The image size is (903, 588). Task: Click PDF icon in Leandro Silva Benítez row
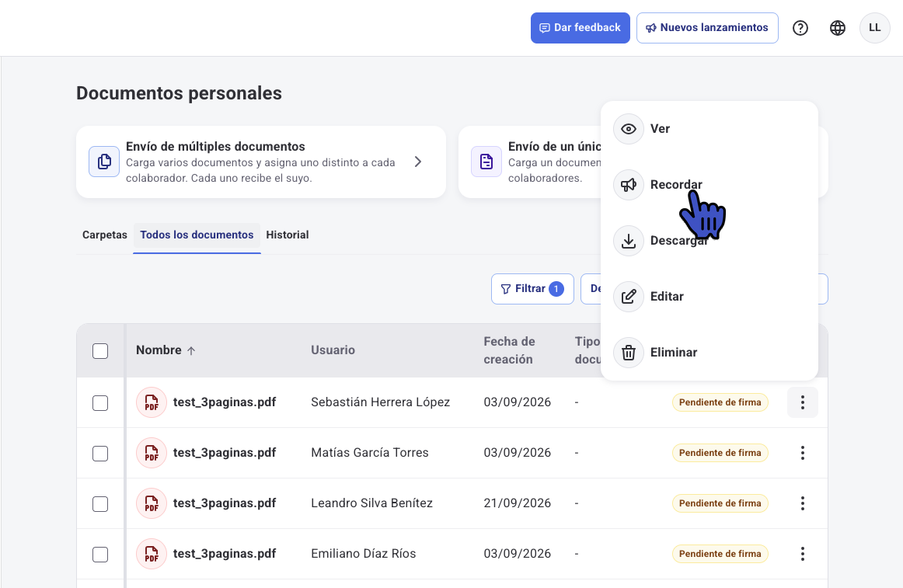click(x=152, y=503)
